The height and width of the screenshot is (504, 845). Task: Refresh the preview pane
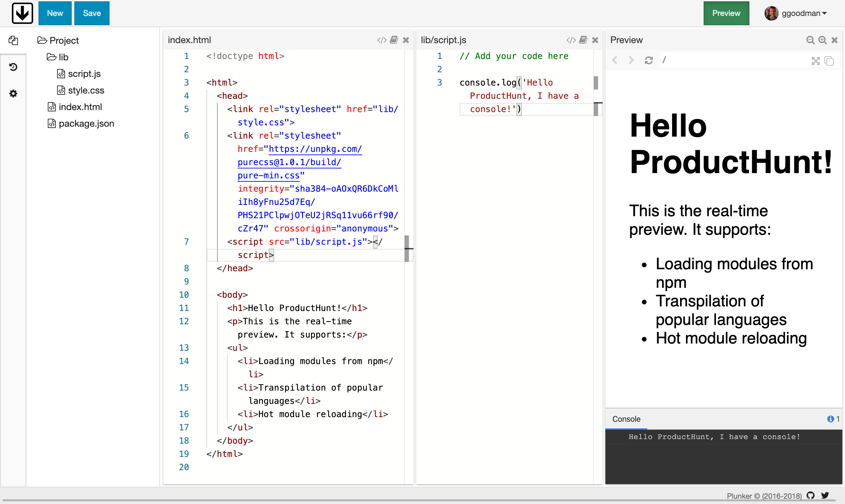(x=649, y=60)
